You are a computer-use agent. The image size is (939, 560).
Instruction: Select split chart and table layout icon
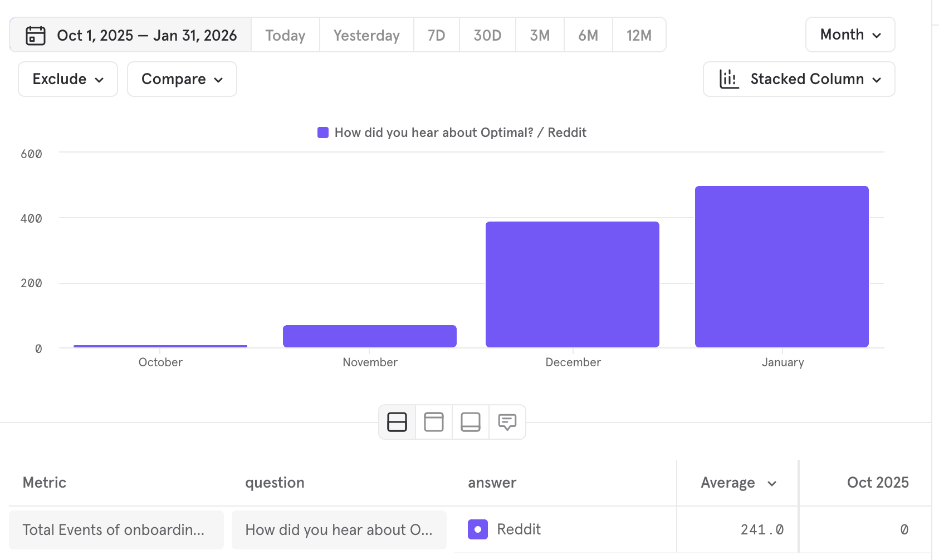click(397, 422)
